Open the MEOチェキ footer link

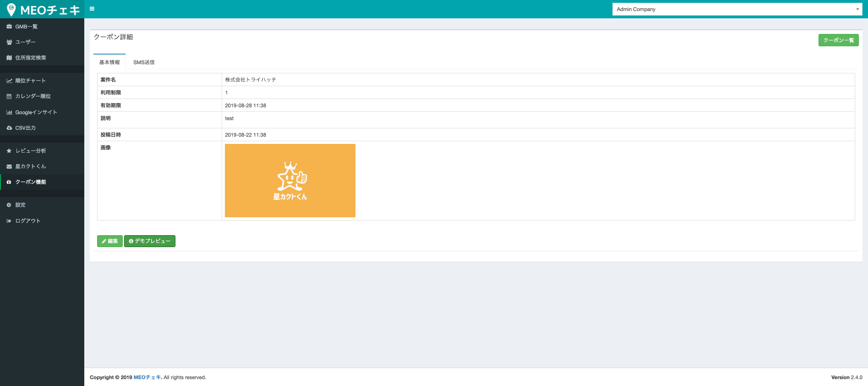tap(147, 377)
